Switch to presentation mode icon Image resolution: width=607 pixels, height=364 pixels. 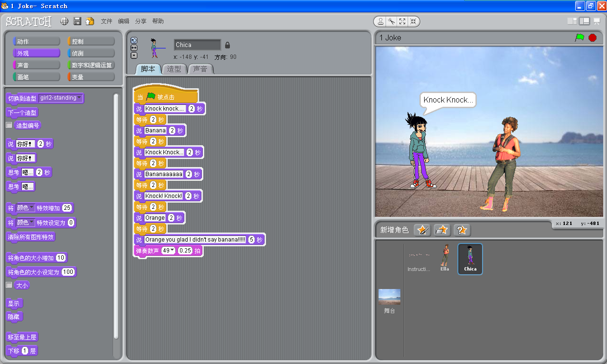pos(597,21)
